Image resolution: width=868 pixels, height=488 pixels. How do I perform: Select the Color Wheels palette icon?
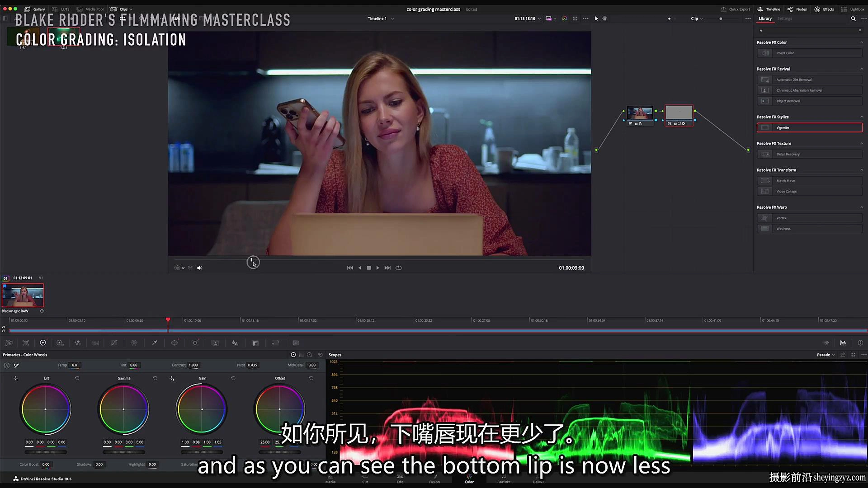coord(43,343)
